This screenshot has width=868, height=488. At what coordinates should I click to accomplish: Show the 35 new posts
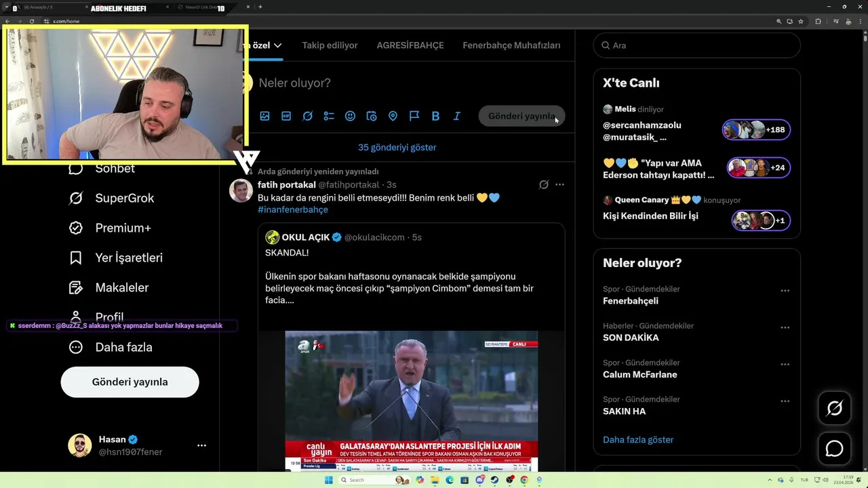pos(397,147)
